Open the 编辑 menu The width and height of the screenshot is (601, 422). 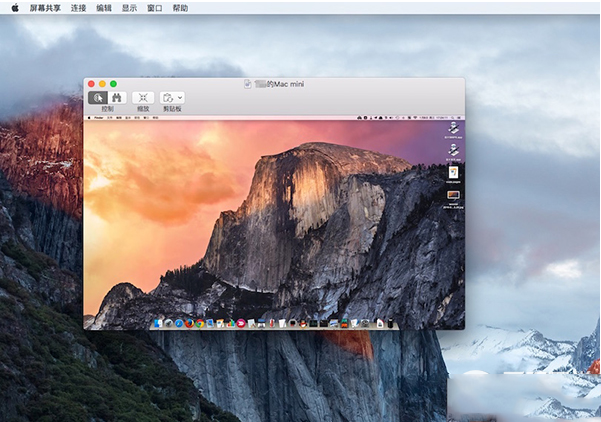coord(104,8)
